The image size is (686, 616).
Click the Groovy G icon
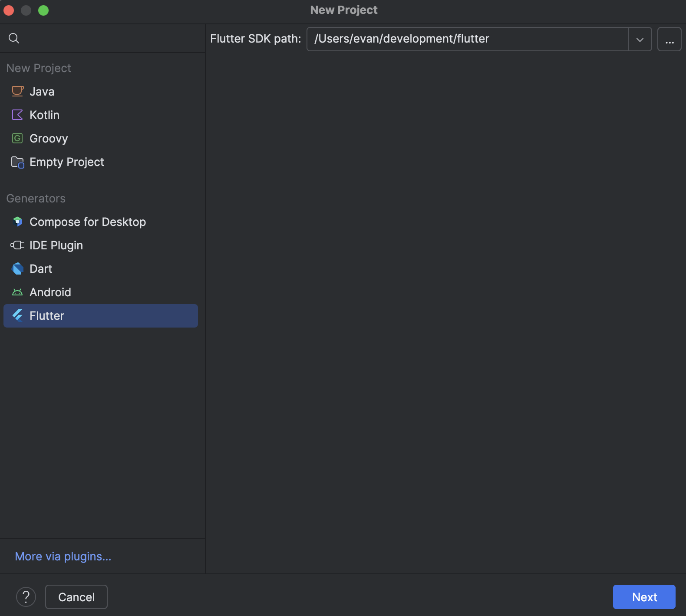coord(17,138)
